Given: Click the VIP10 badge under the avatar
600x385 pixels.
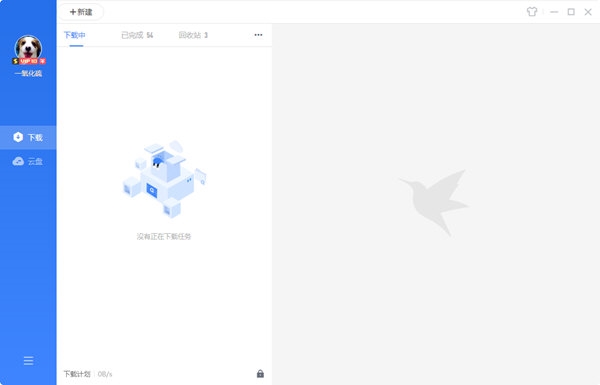Looking at the screenshot, I should tap(29, 61).
